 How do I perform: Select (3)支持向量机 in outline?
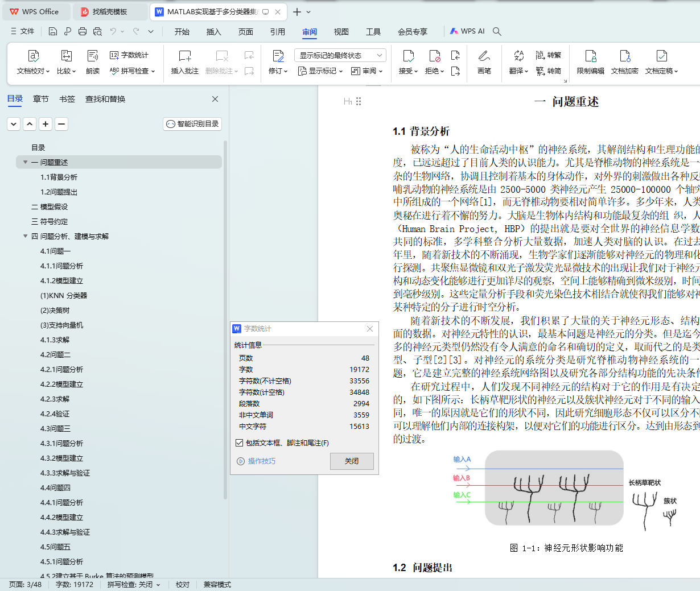[x=61, y=325]
